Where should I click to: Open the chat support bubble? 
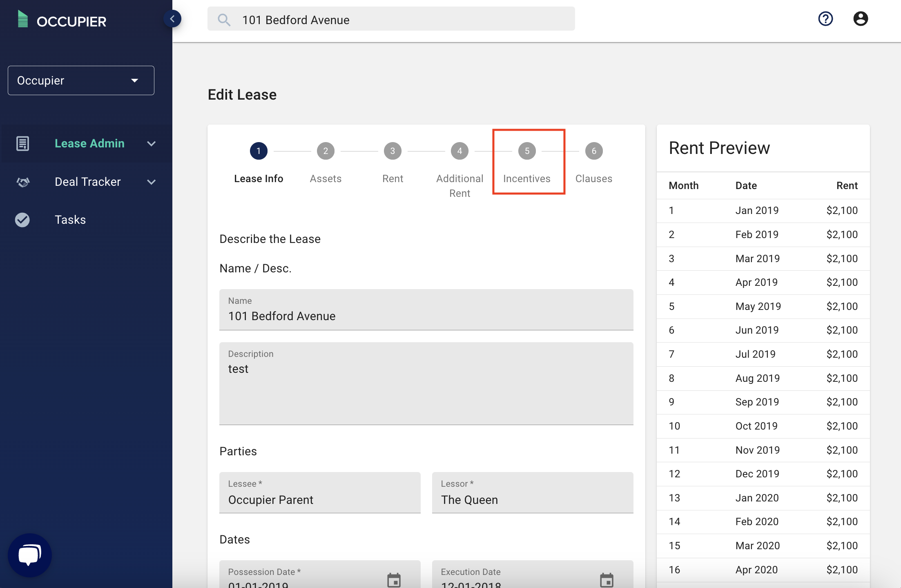[x=29, y=555]
